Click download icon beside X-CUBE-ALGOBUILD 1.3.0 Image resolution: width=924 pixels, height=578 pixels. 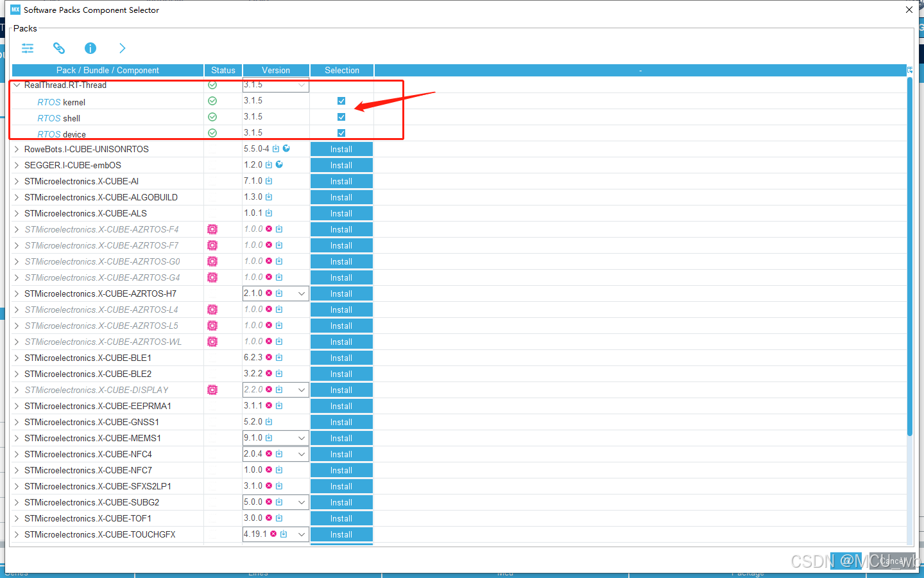coord(269,197)
